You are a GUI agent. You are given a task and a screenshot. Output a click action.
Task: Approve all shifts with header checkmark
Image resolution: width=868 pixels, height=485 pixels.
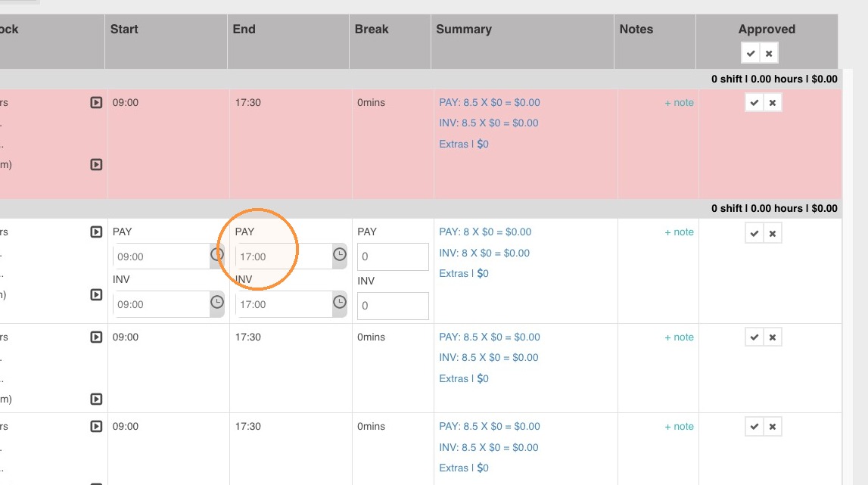point(751,54)
